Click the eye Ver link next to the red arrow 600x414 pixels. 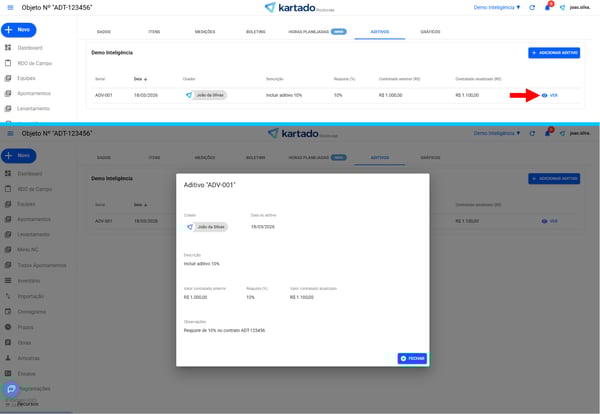[x=550, y=95]
